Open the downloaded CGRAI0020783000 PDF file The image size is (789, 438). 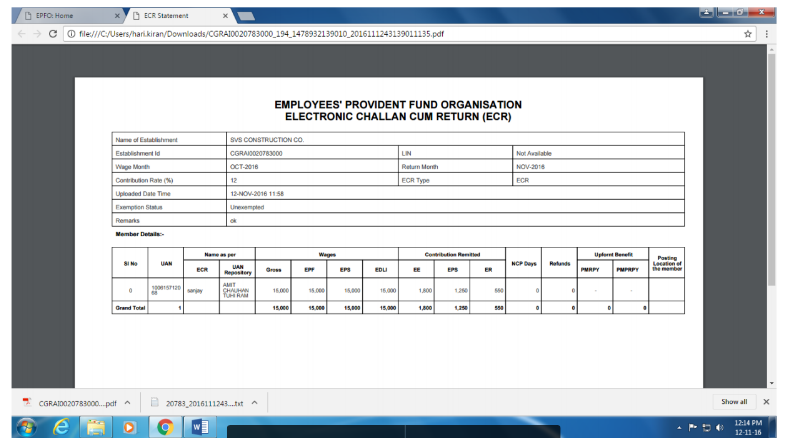coord(68,402)
